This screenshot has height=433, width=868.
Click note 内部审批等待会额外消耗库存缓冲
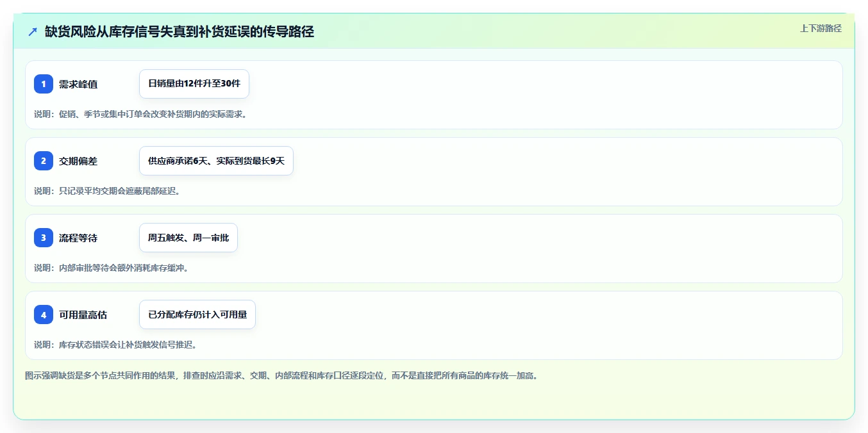tap(112, 268)
